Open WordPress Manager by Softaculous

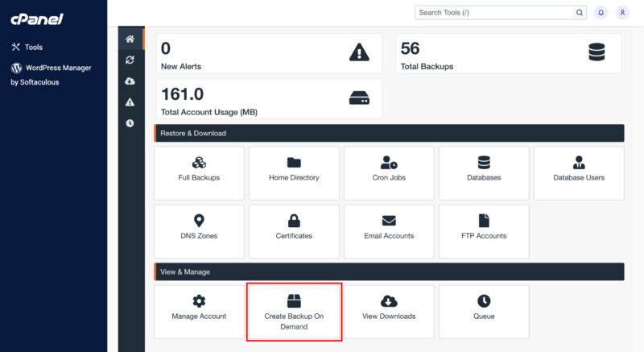(51, 75)
